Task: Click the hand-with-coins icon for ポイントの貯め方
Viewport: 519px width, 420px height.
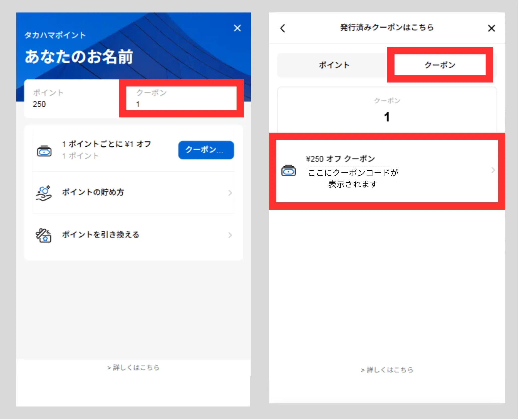Action: point(44,193)
